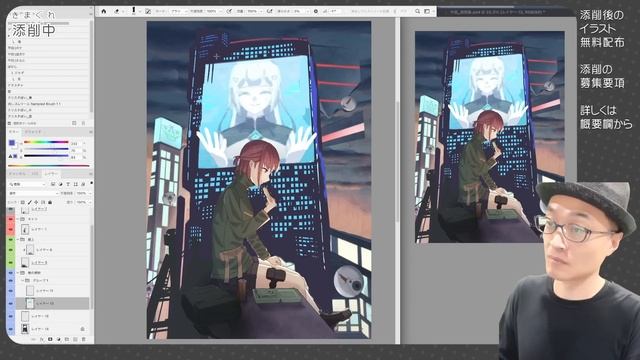Screen dimensions: 640x360
Task: Filter layers by adjustment layers icon
Action: tap(60, 184)
